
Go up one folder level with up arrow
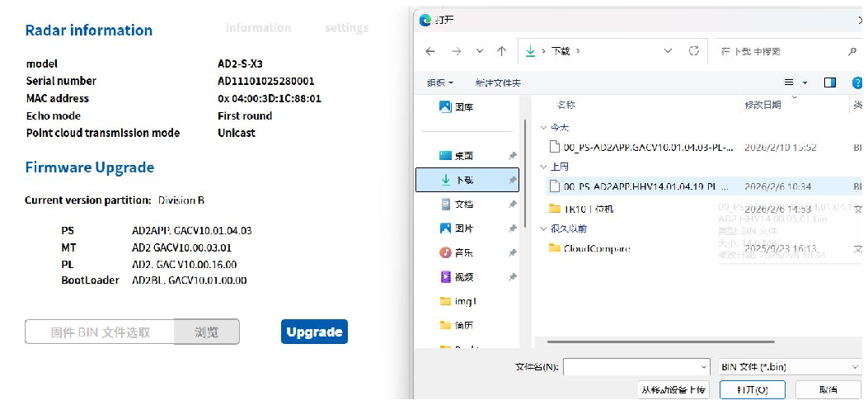coord(501,51)
